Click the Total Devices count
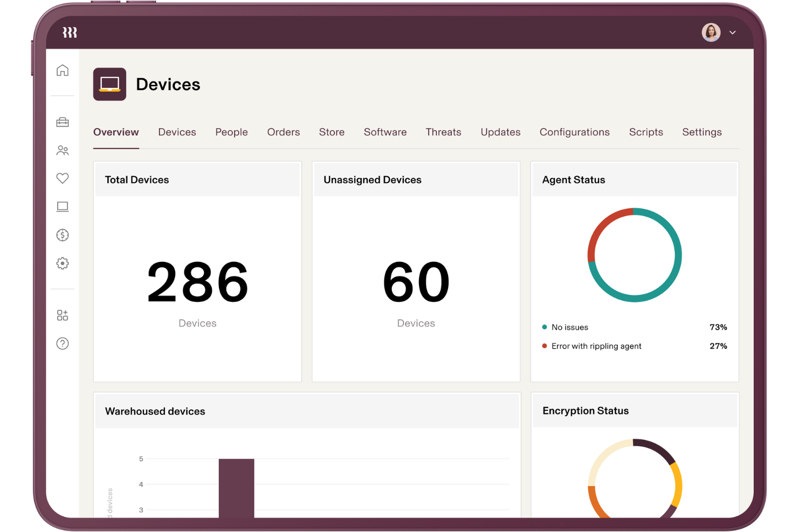This screenshot has height=532, width=798. coord(197,280)
